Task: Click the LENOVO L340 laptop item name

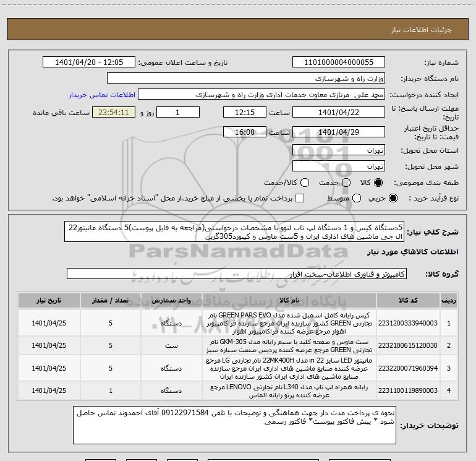Action: [289, 391]
